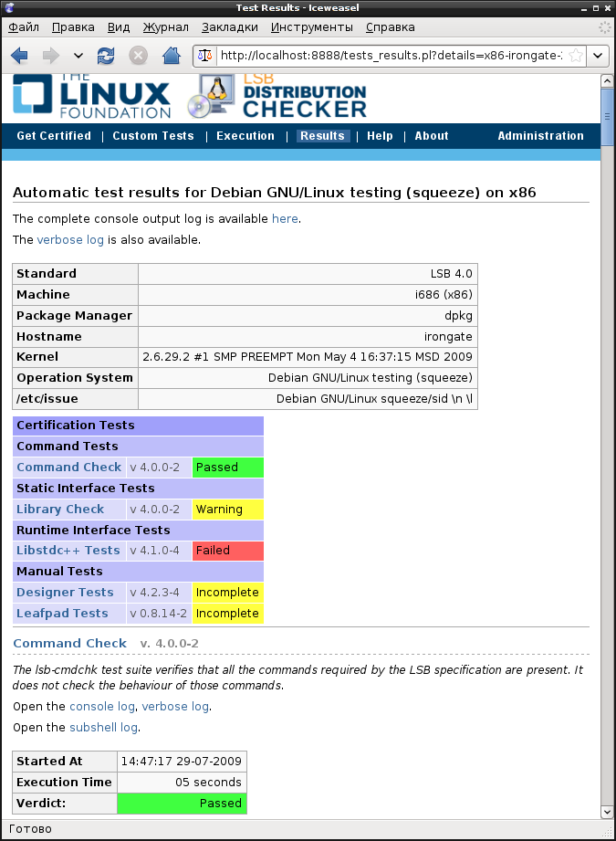
Task: Open the Get Certified tab
Action: point(54,136)
